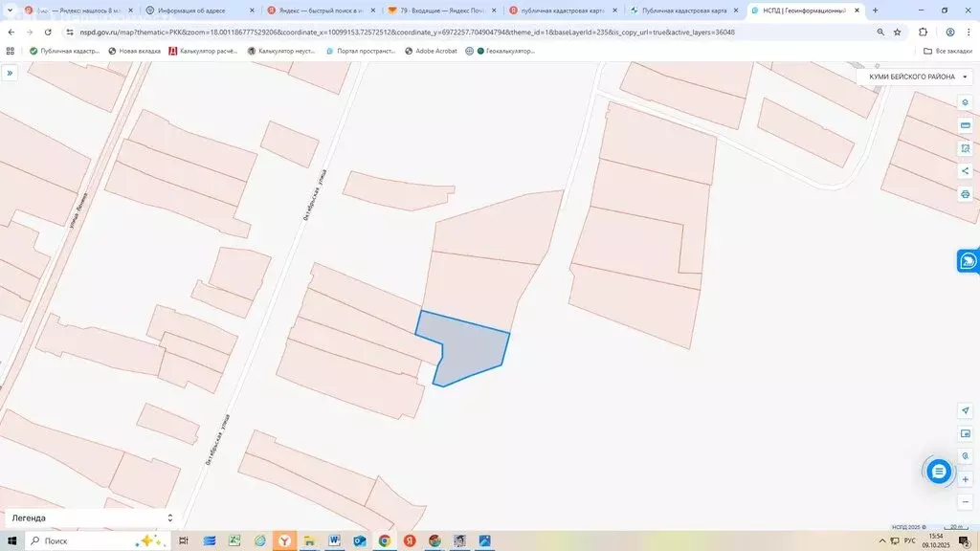980x551 pixels.
Task: Print the map
Action: click(x=965, y=194)
